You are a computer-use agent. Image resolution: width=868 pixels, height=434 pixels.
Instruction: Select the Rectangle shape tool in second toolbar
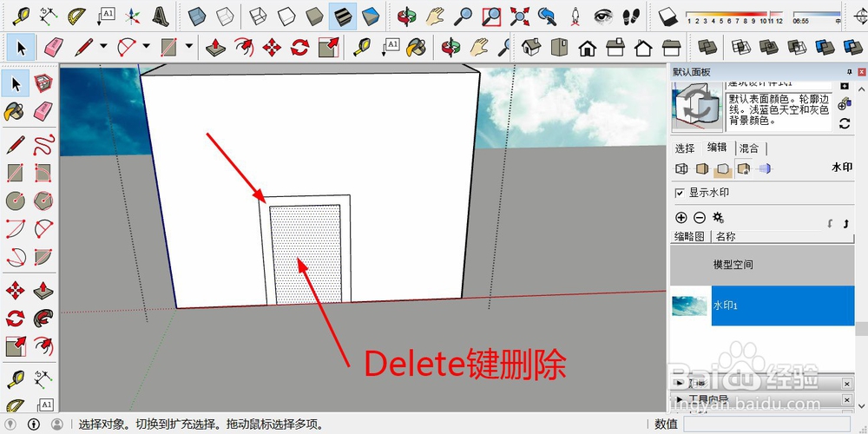169,48
